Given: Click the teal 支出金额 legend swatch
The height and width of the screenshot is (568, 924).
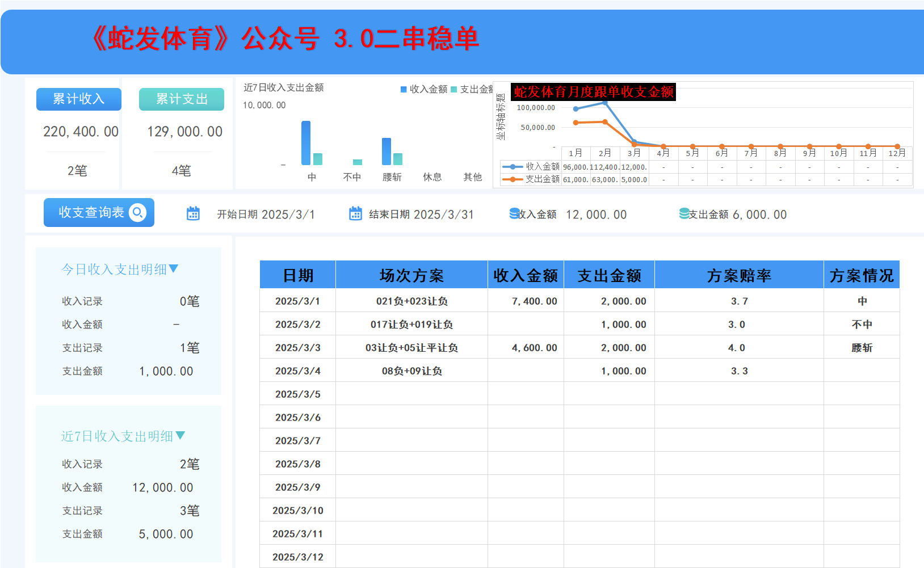Looking at the screenshot, I should pos(453,89).
